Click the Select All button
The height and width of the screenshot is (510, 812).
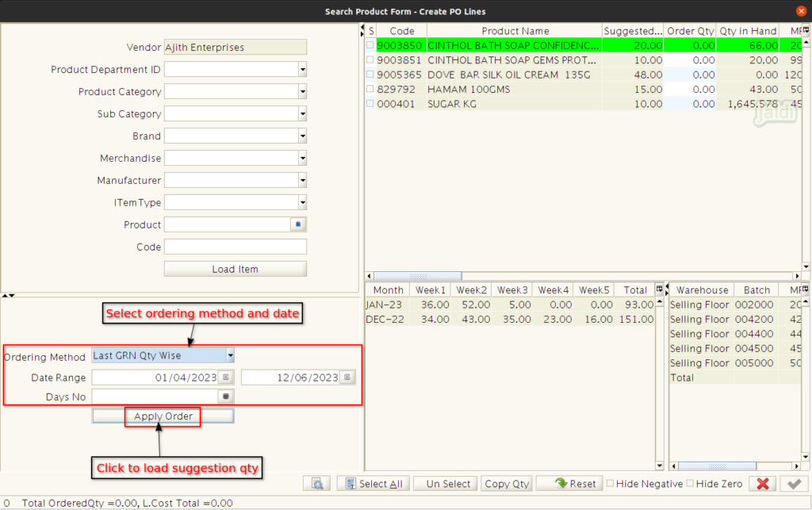(x=373, y=484)
